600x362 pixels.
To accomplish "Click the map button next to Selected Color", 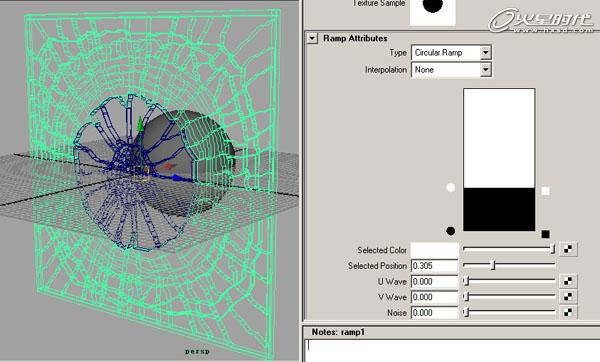I will point(568,249).
